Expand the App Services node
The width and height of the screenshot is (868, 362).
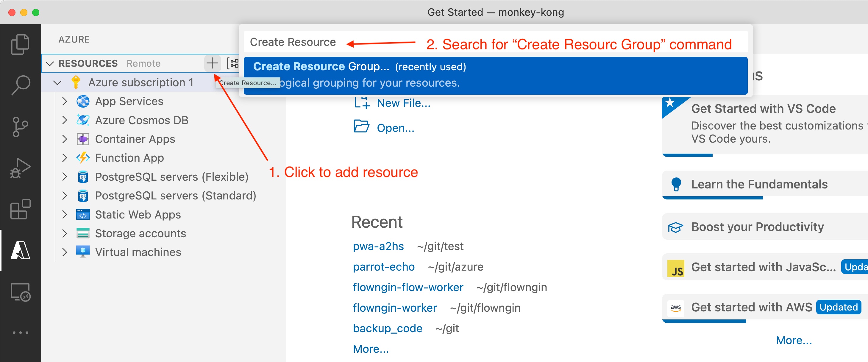click(x=65, y=101)
